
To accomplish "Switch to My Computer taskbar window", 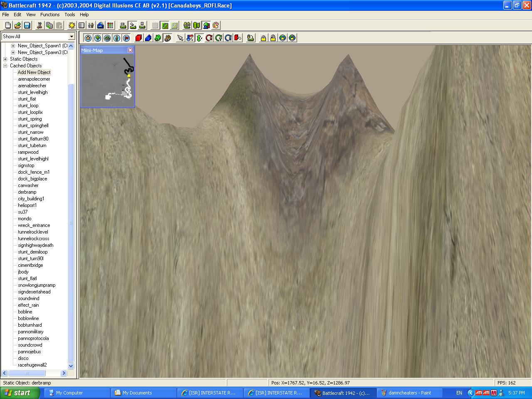I will (76, 393).
